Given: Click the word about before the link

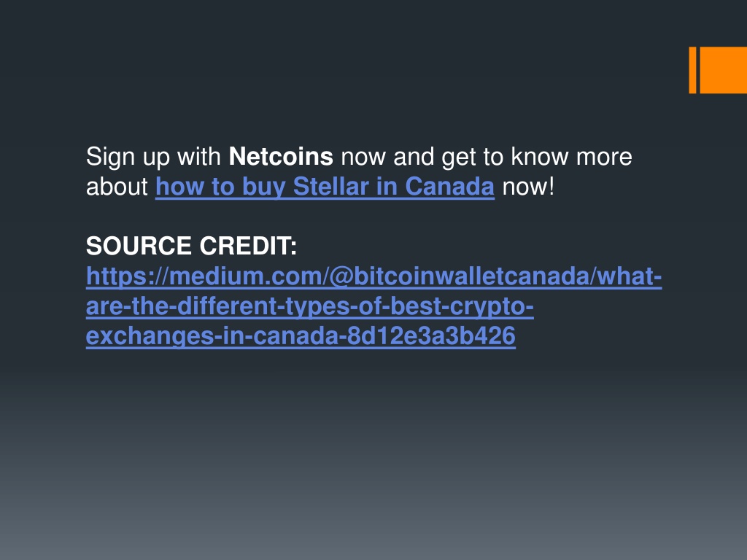Looking at the screenshot, I should click(x=117, y=187).
